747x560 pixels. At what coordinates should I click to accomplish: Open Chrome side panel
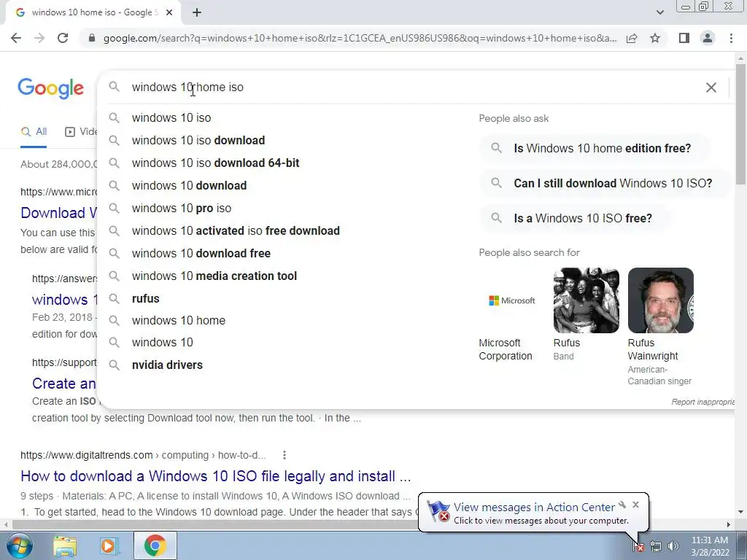click(684, 38)
